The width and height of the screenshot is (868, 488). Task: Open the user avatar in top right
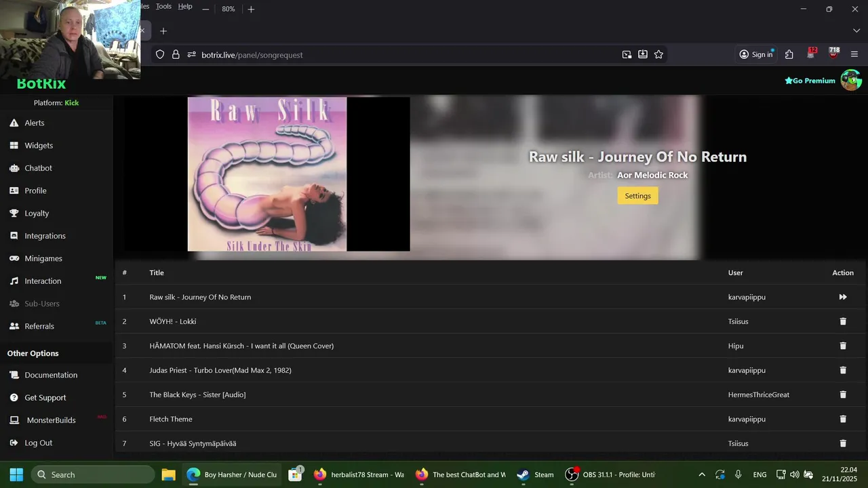(x=851, y=80)
